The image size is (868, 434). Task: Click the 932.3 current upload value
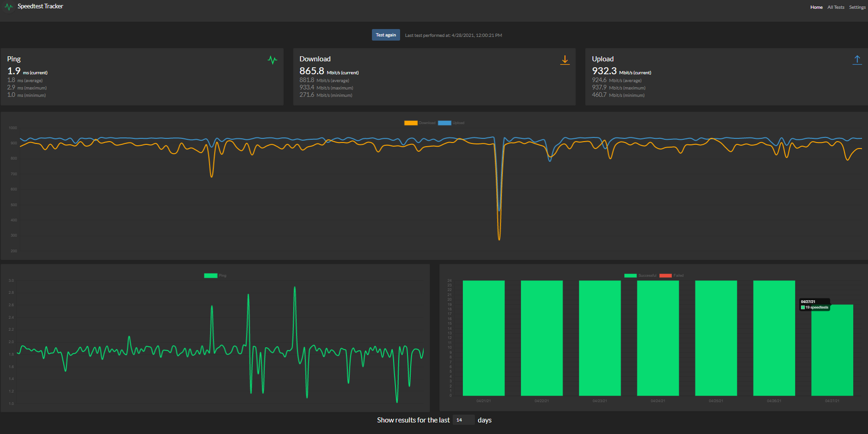tap(604, 71)
